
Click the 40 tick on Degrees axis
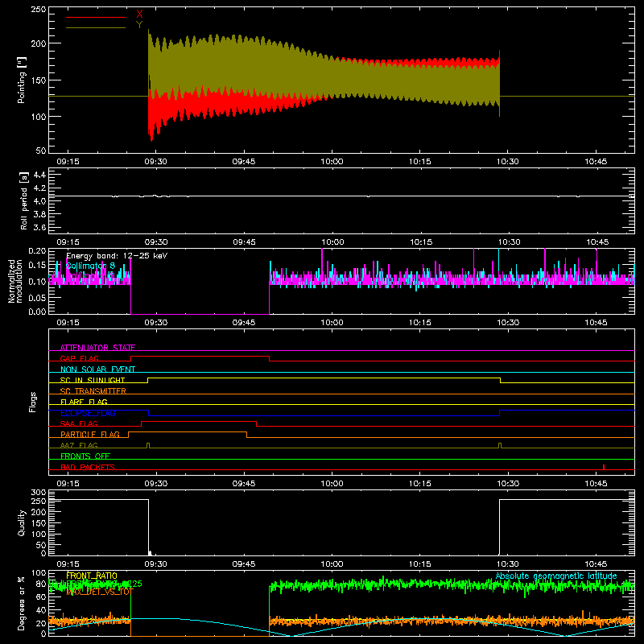(x=41, y=611)
